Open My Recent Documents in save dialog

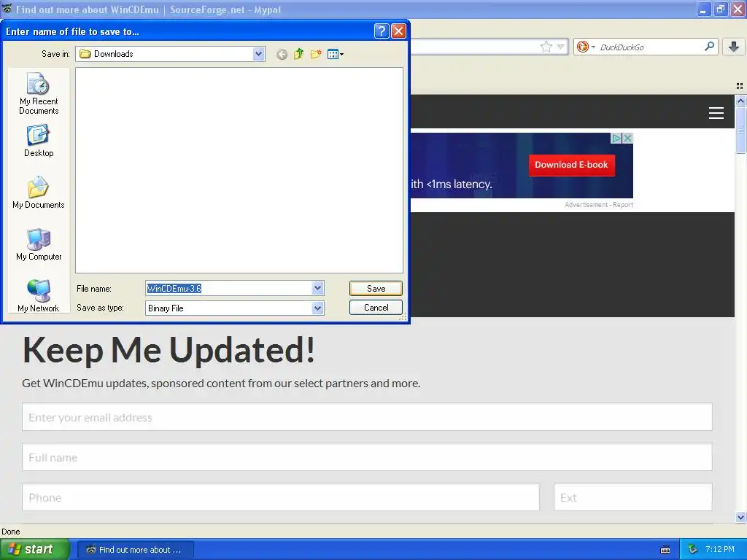(39, 94)
